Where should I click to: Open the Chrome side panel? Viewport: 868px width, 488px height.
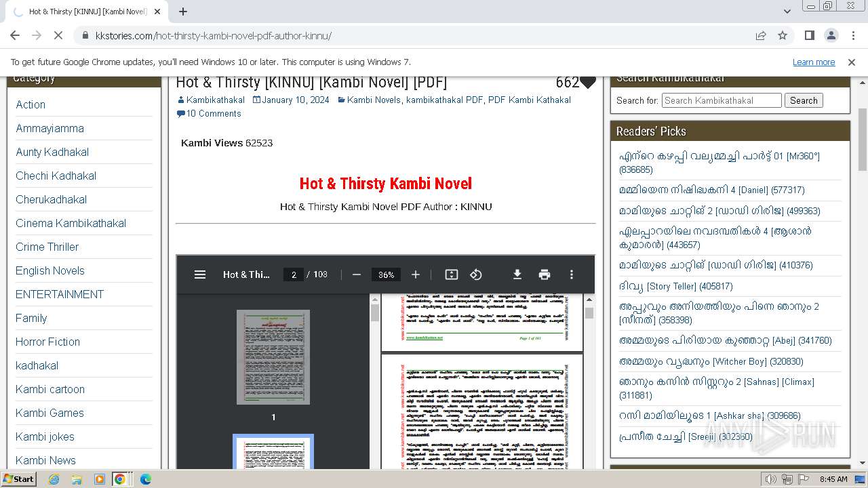click(810, 35)
